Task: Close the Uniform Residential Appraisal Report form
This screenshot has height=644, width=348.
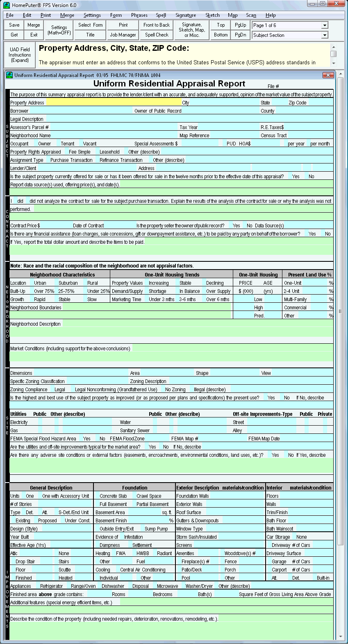Action: (x=328, y=75)
